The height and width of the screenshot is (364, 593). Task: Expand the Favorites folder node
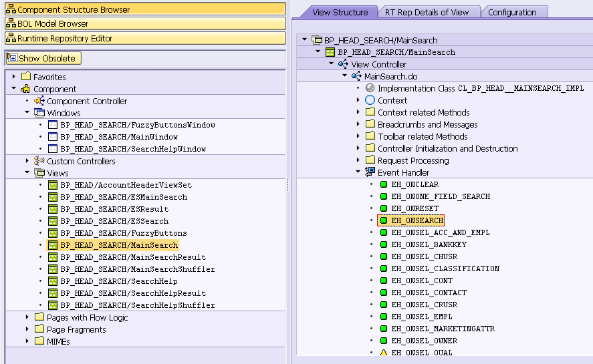tap(14, 77)
